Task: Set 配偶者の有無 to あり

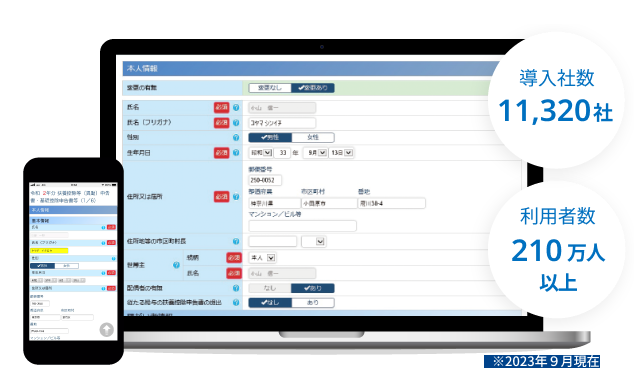Action: [313, 288]
